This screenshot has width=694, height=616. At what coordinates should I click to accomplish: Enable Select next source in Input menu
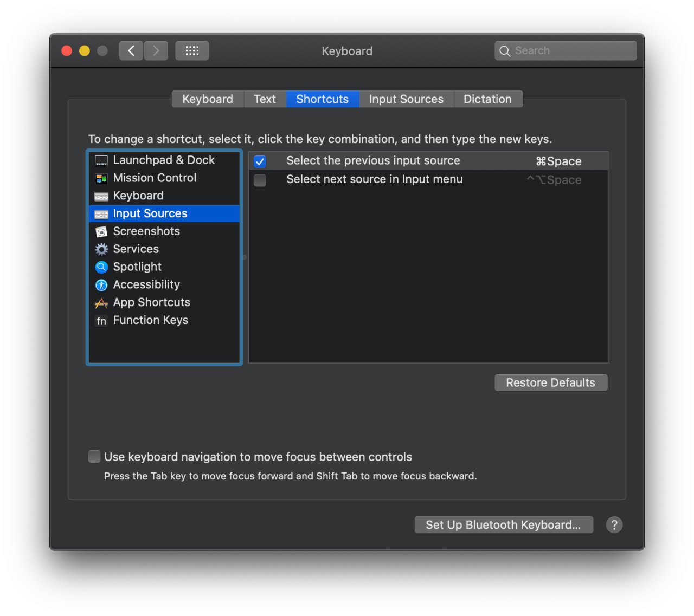click(x=260, y=180)
